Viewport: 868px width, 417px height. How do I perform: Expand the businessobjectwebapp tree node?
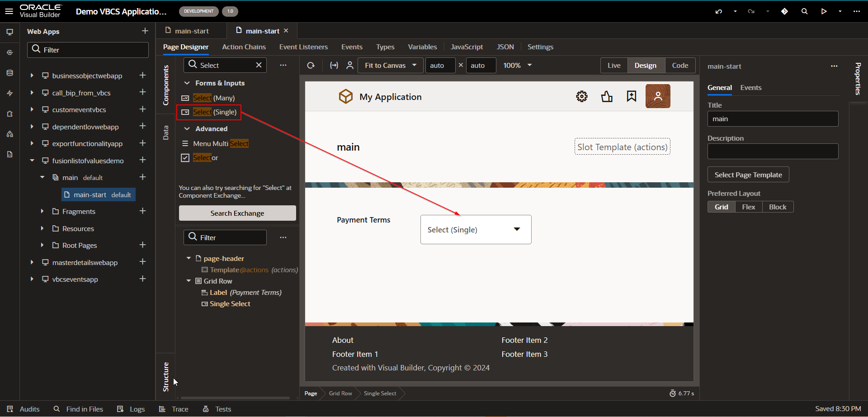coord(32,76)
